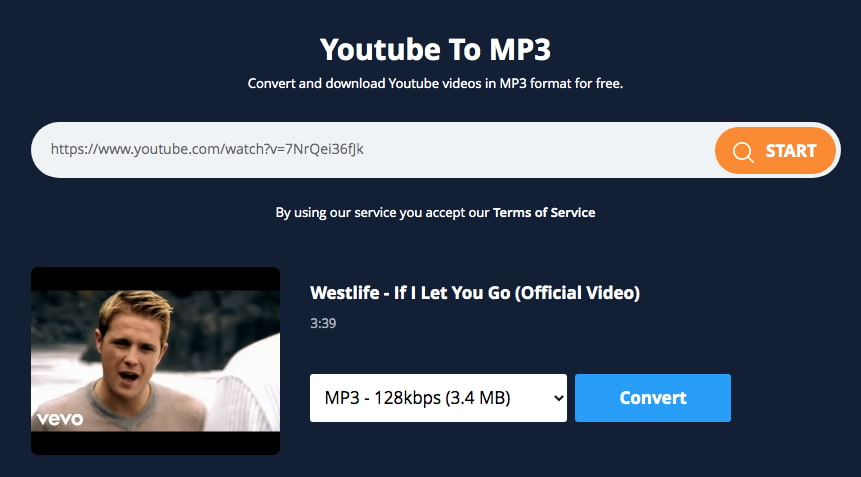Click the magnifier icon in the START button
This screenshot has width=861, height=477.
(x=743, y=152)
